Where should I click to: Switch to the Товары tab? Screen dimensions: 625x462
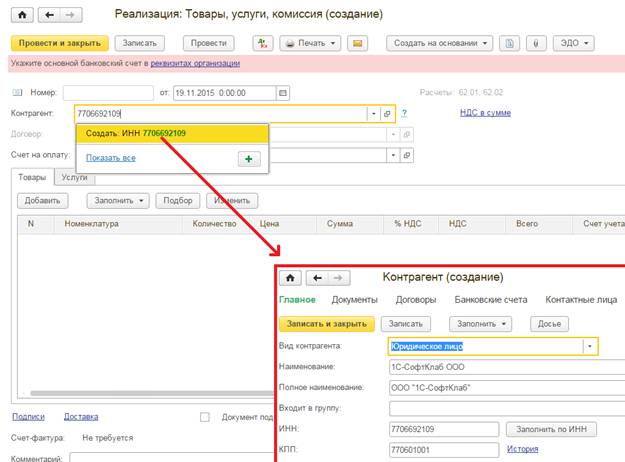point(32,177)
